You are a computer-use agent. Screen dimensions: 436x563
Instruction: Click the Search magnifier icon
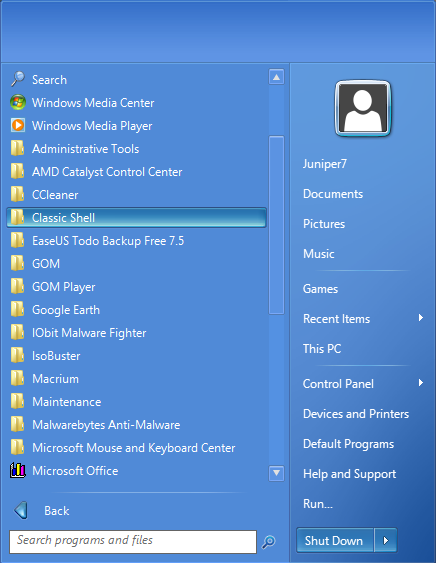[18, 79]
